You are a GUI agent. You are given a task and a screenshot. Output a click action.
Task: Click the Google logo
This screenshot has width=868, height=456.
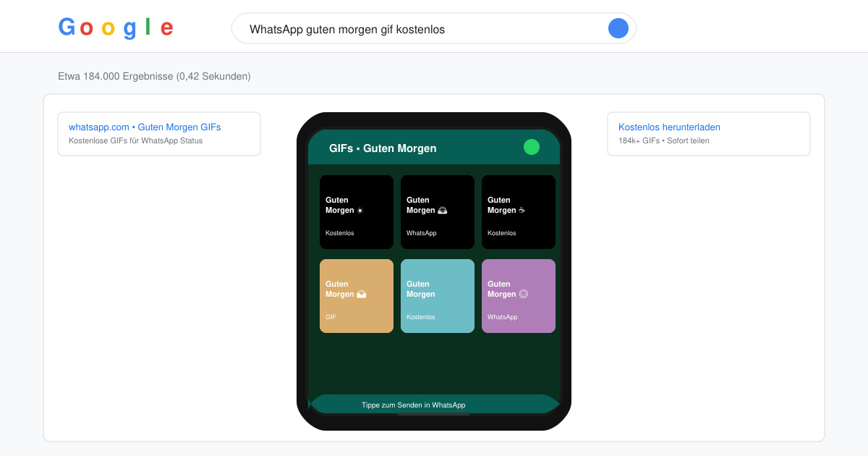coord(116,28)
